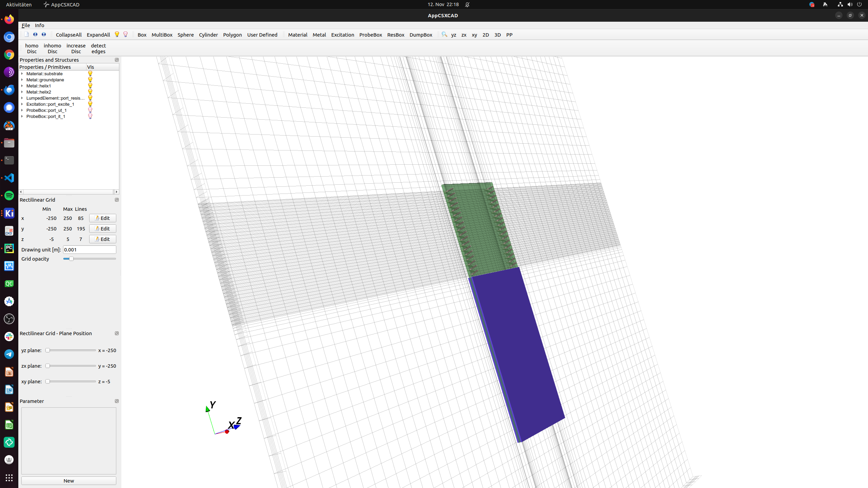Add a ProbeBox from the toolbar
Viewport: 868px width, 488px height.
click(x=370, y=35)
